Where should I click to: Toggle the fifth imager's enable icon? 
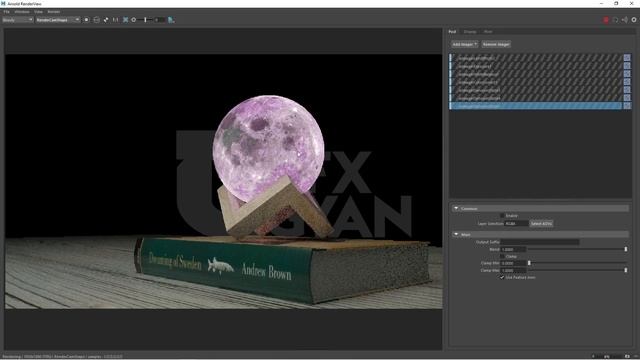[x=627, y=90]
